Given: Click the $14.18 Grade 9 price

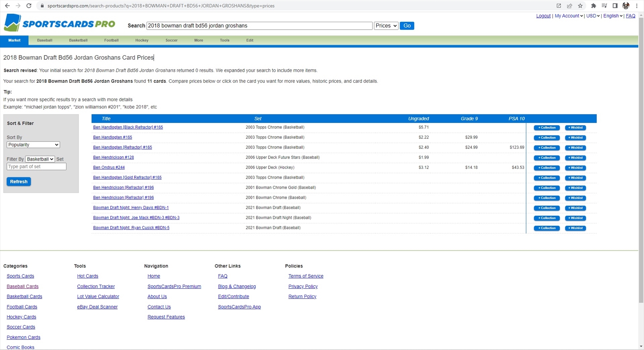Looking at the screenshot, I should (471, 168).
